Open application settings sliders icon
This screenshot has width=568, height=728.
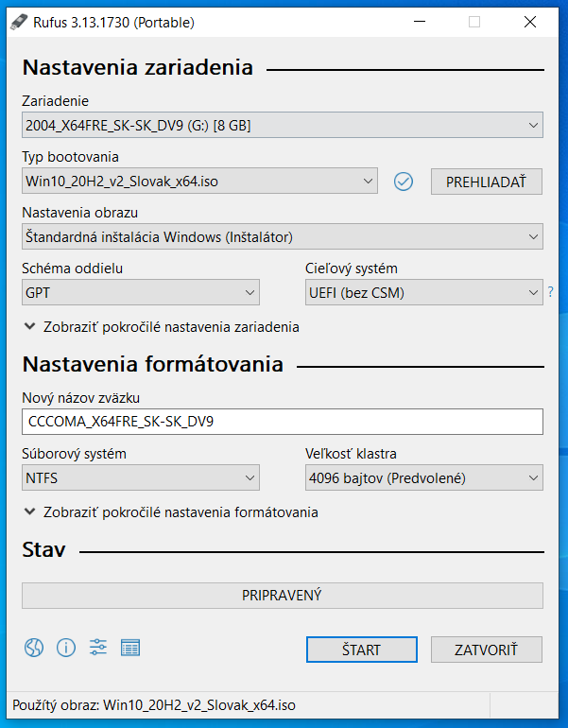point(98,648)
